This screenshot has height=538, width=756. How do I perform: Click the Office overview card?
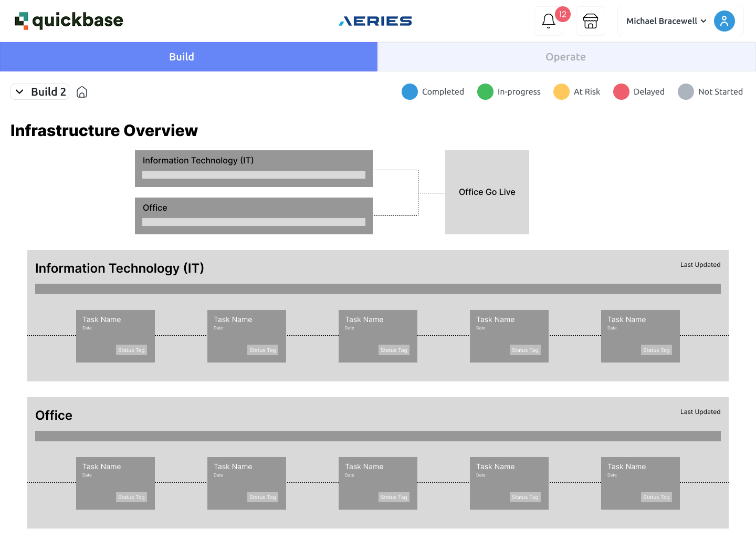[254, 216]
